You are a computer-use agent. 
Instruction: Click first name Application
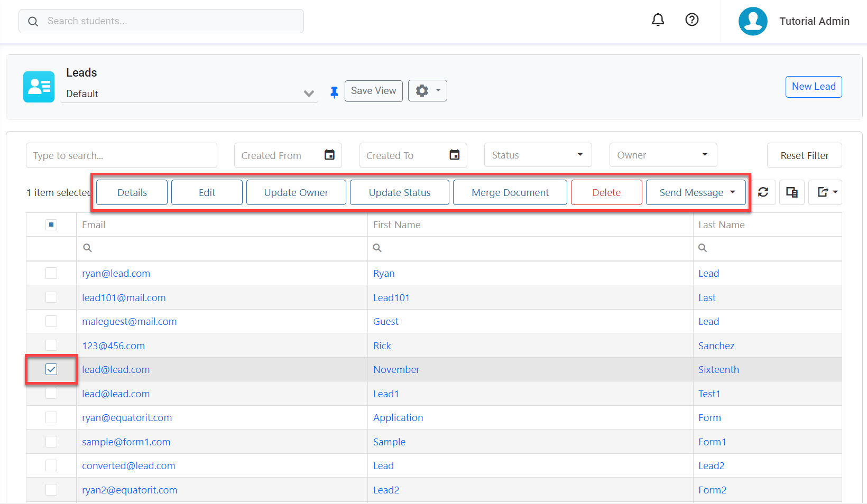pos(398,417)
